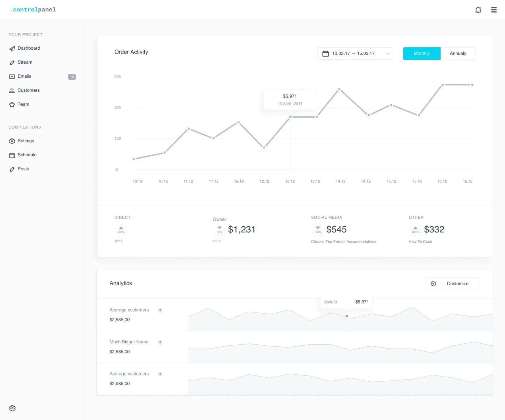This screenshot has width=505, height=420.
Task: Open the hamburger menu icon
Action: 494,10
